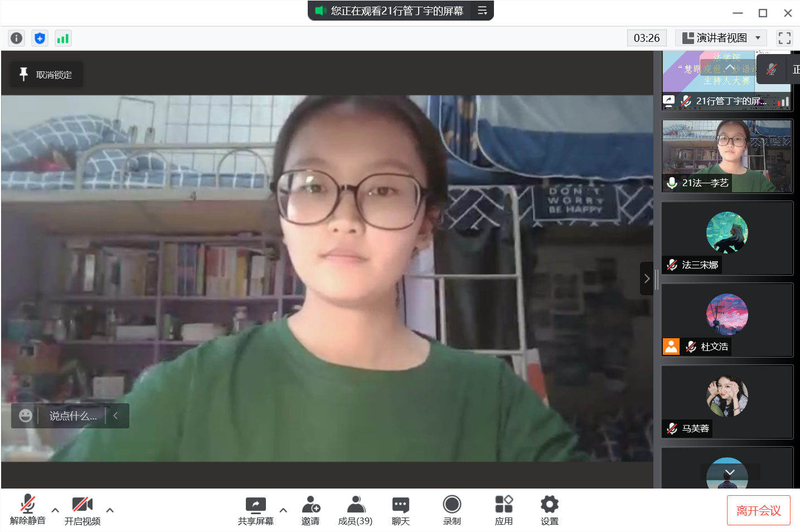Click 取消锁定 unpin button
The height and width of the screenshot is (532, 800).
46,75
